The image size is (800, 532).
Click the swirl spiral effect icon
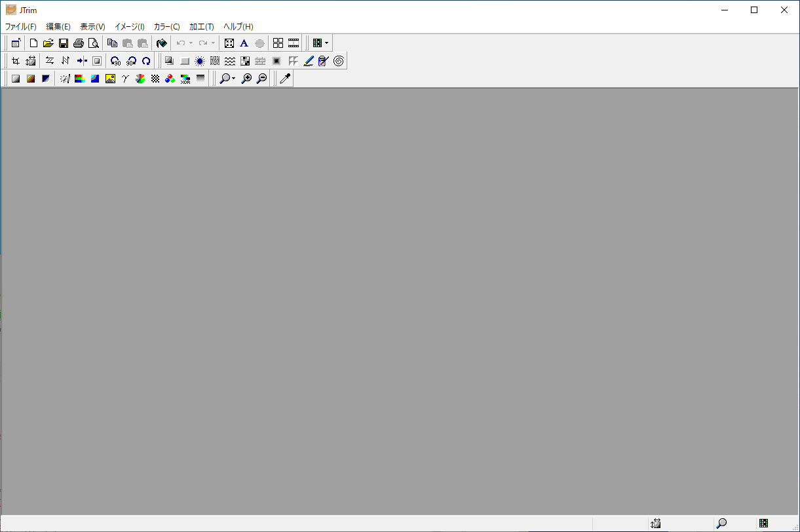tap(339, 61)
